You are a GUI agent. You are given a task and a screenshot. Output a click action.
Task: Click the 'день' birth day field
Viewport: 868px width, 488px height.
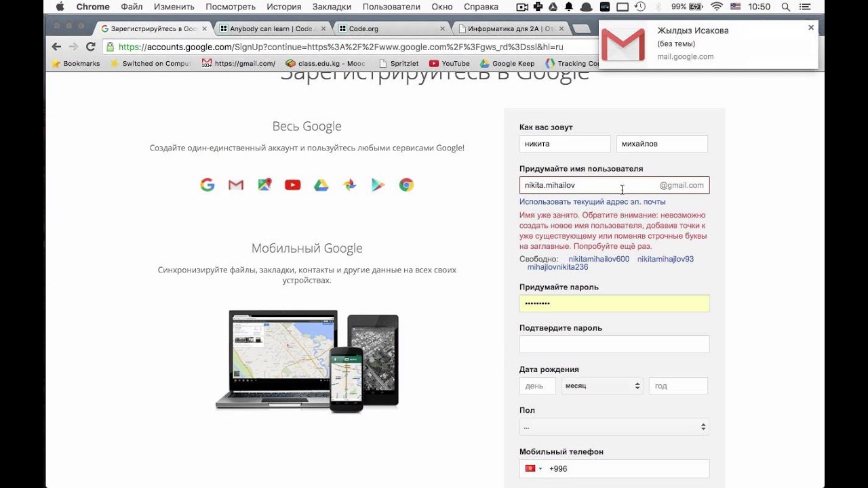pos(538,386)
